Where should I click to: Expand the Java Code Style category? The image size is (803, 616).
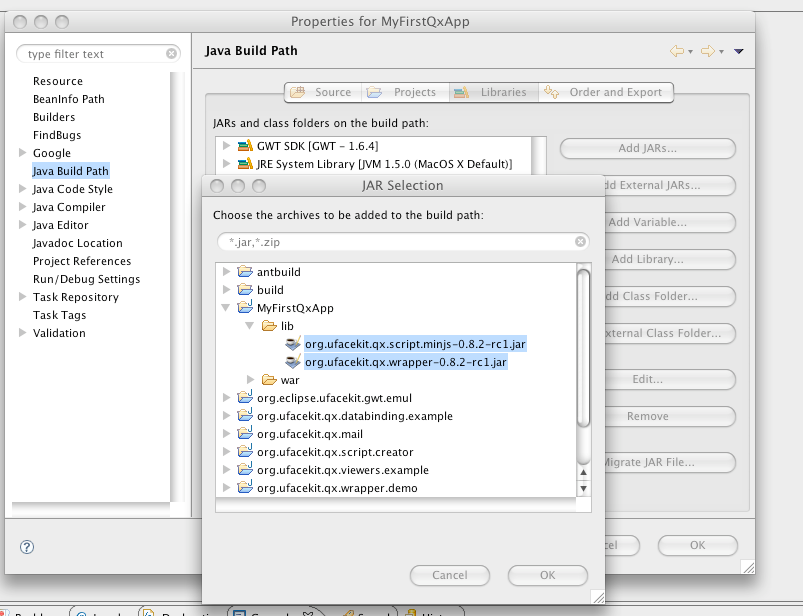(x=22, y=188)
